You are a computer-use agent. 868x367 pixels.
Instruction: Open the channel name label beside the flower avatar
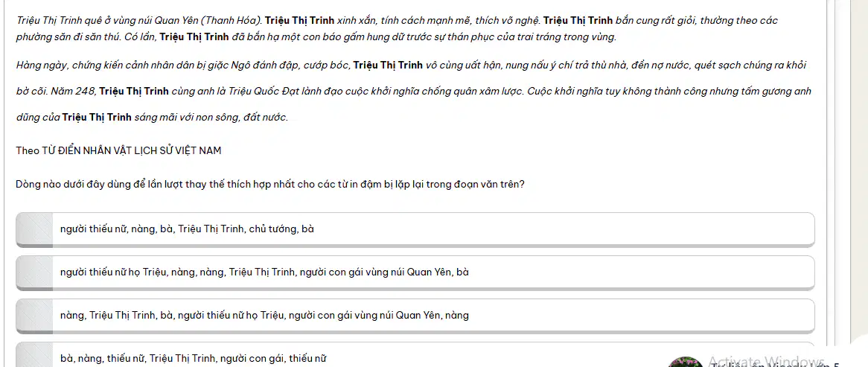pyautogui.click(x=775, y=364)
